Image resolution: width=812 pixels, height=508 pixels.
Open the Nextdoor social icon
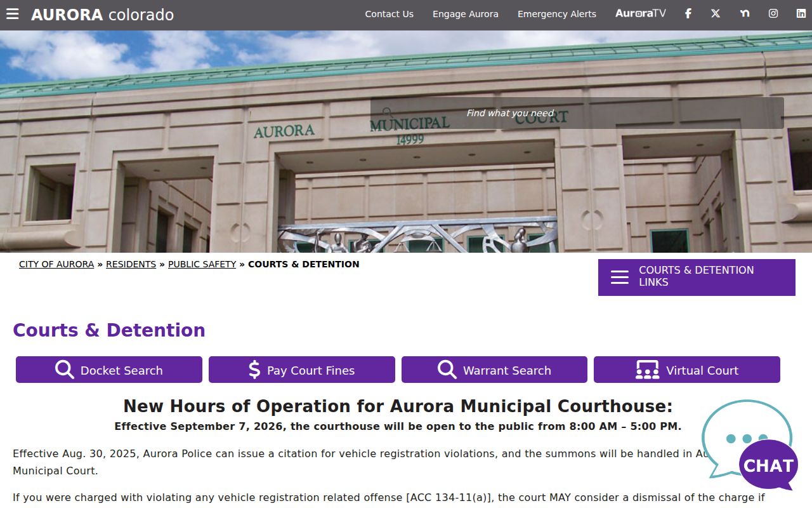tap(745, 13)
